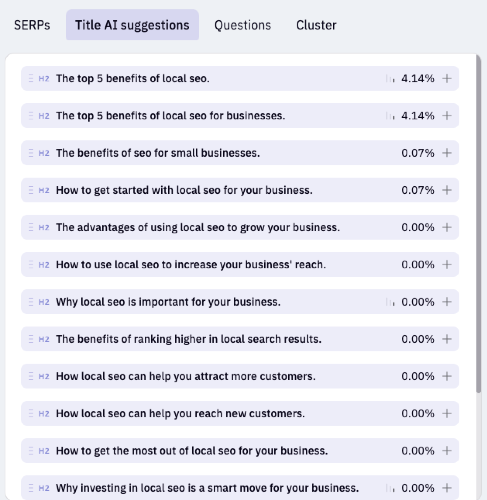Add 'The top 5 benefits of local seo.' with plus icon
The image size is (487, 500).
(x=447, y=78)
